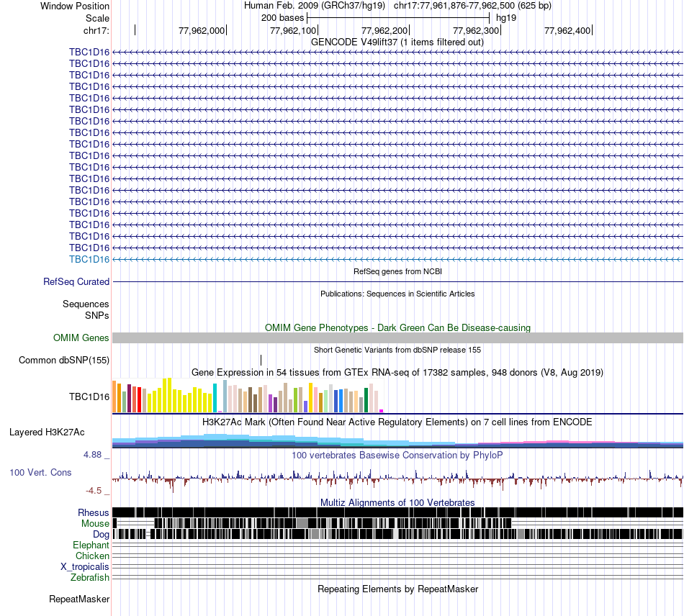The width and height of the screenshot is (684, 616).
Task: Click the Window Position track label
Action: (x=75, y=6)
